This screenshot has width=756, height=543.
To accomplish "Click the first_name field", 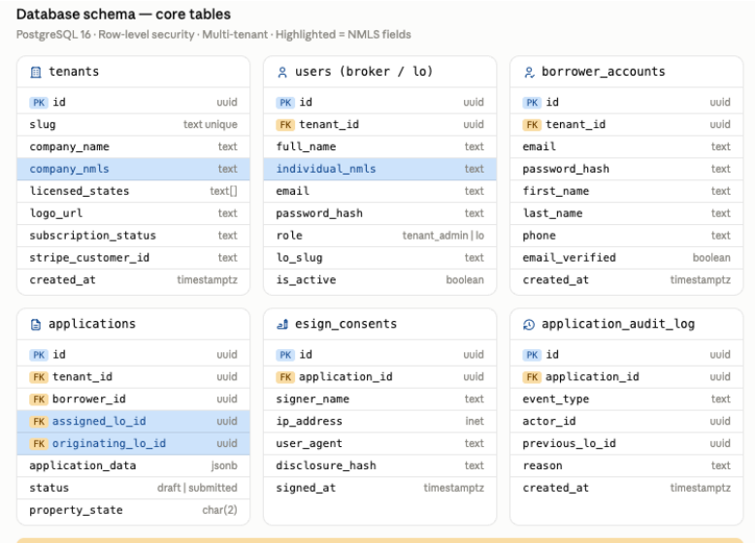I will [627, 191].
